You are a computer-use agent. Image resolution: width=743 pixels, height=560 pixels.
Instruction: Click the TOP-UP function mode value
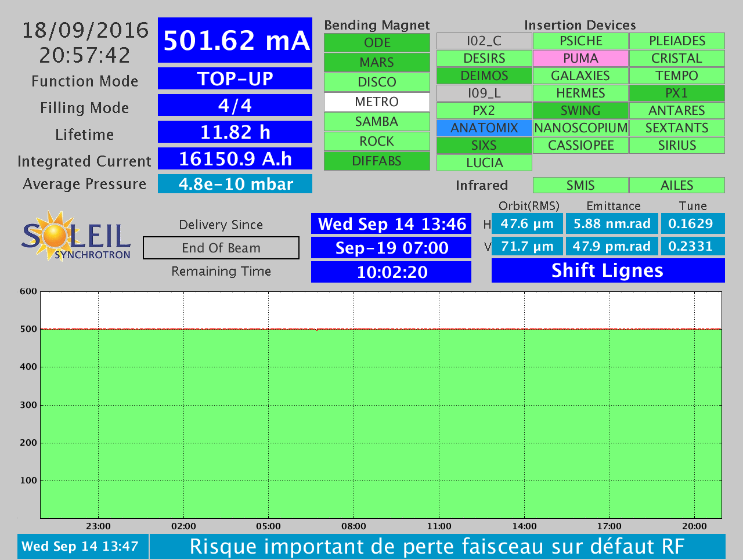(x=235, y=78)
